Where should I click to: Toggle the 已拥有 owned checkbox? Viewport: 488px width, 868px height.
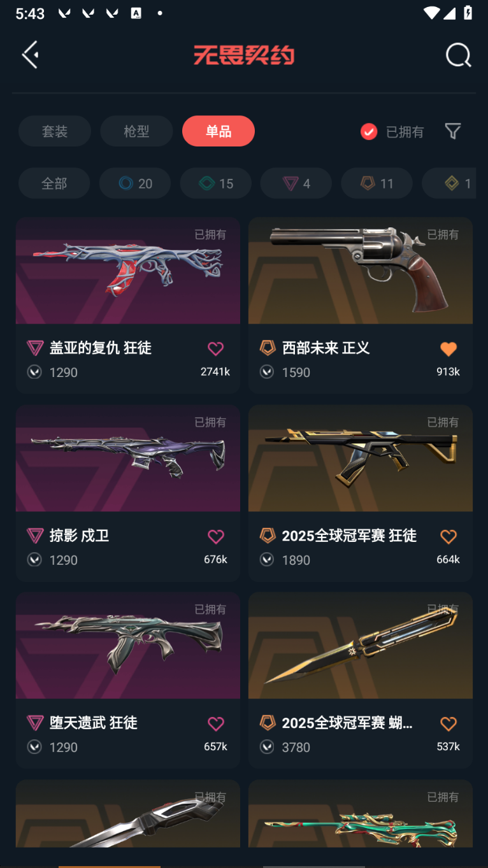point(369,132)
